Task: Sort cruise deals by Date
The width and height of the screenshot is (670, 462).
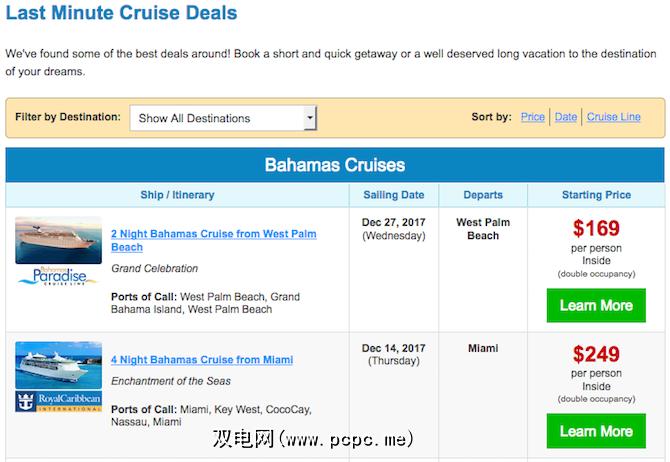Action: [566, 117]
